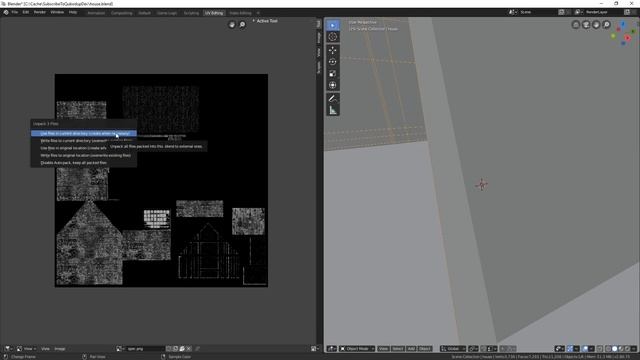The width and height of the screenshot is (640, 360).
Task: Select the Scale tool icon
Action: pyautogui.click(x=333, y=73)
